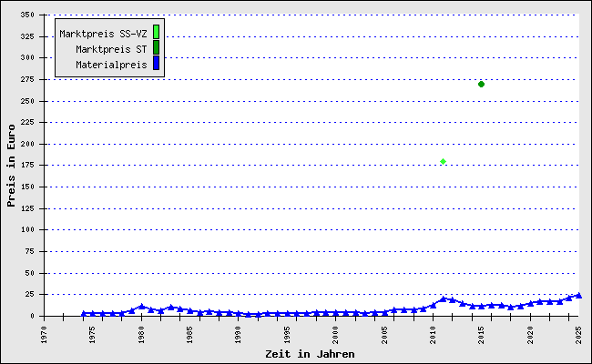Click the y-axis value 150
This screenshot has height=364, width=592.
pos(27,187)
